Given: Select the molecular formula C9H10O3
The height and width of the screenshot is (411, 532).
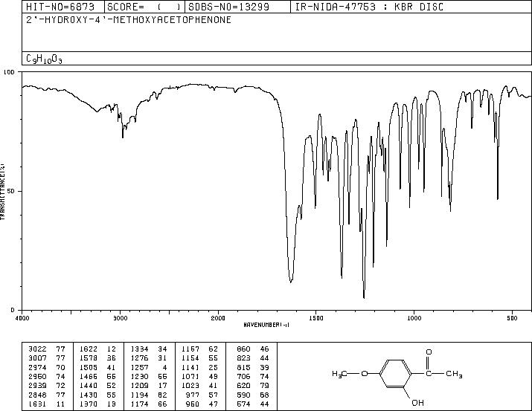Looking at the screenshot, I should 44,59.
